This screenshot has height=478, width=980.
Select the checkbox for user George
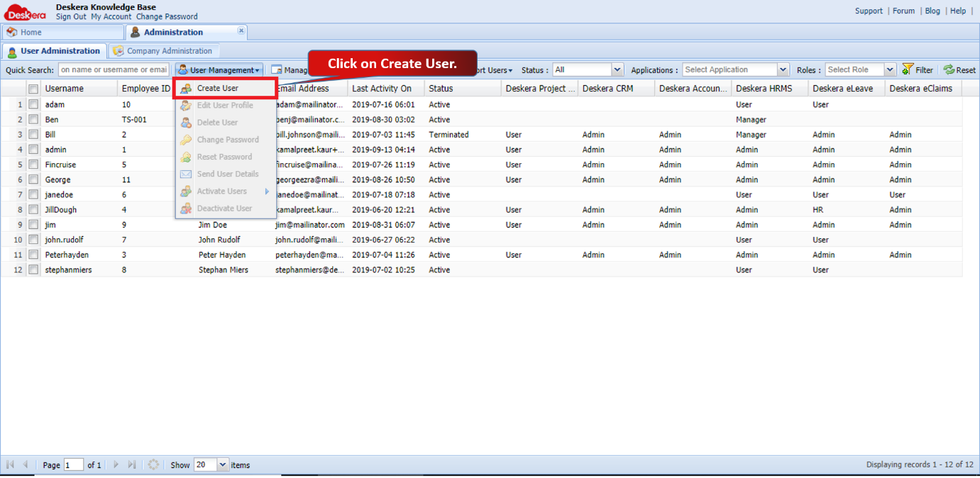[x=33, y=179]
